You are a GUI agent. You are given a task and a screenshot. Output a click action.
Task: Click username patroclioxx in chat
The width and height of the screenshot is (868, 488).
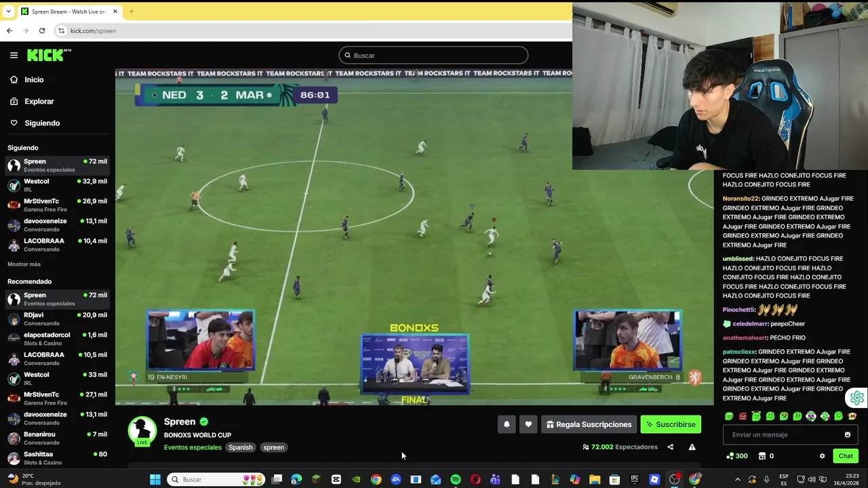coord(739,352)
